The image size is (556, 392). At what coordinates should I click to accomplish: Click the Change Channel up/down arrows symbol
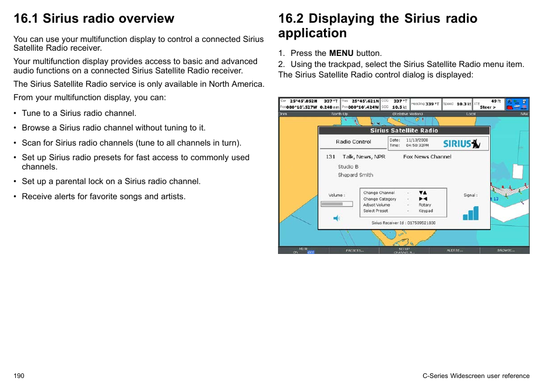tap(423, 193)
